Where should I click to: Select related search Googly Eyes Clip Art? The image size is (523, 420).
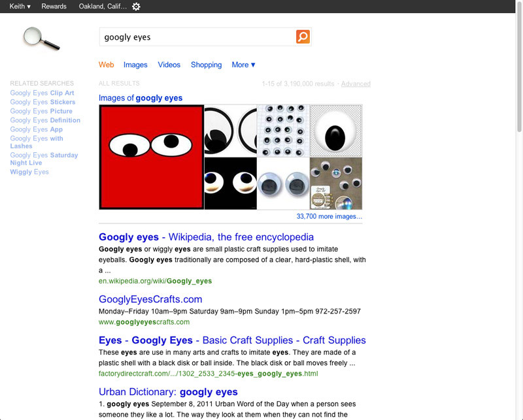tap(42, 93)
